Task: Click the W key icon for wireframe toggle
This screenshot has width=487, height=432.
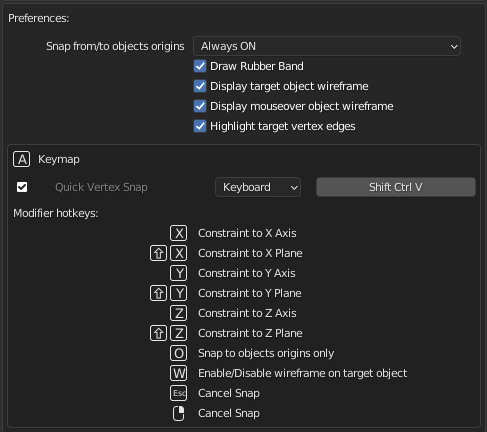Action: pos(179,373)
